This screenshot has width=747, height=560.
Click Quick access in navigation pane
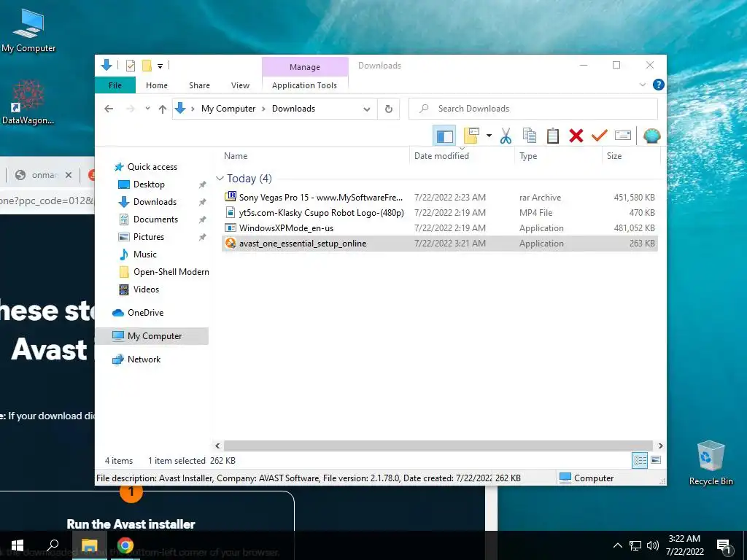(x=152, y=167)
